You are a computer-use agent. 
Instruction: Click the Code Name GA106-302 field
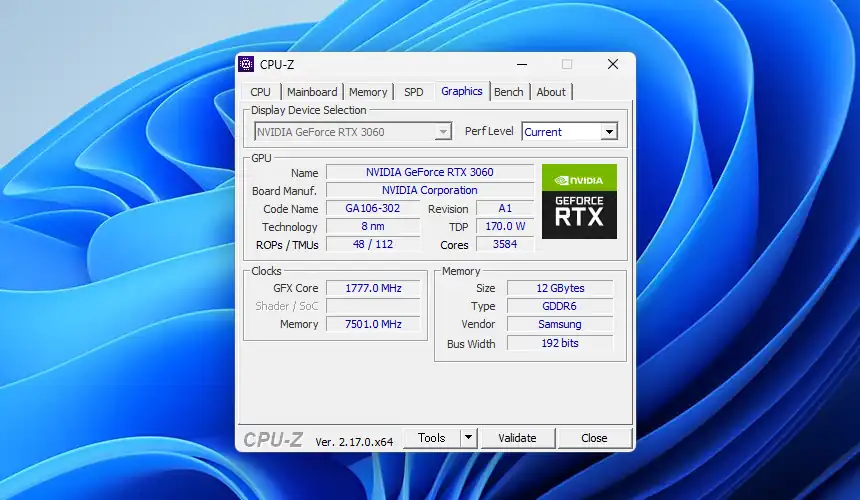click(373, 209)
